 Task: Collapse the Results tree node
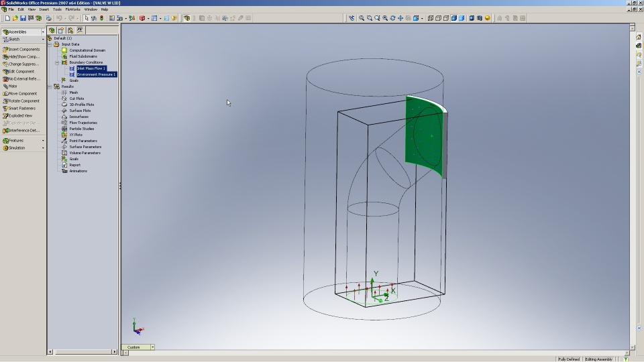pos(50,86)
